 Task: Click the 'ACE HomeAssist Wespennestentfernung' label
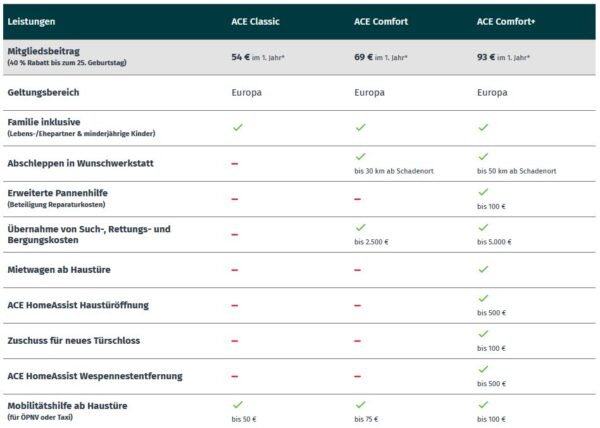[x=95, y=376]
